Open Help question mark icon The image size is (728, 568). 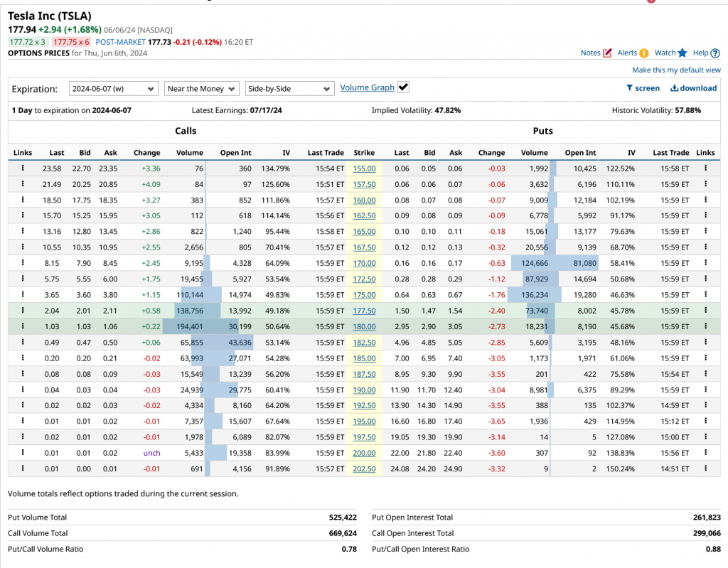pyautogui.click(x=715, y=53)
